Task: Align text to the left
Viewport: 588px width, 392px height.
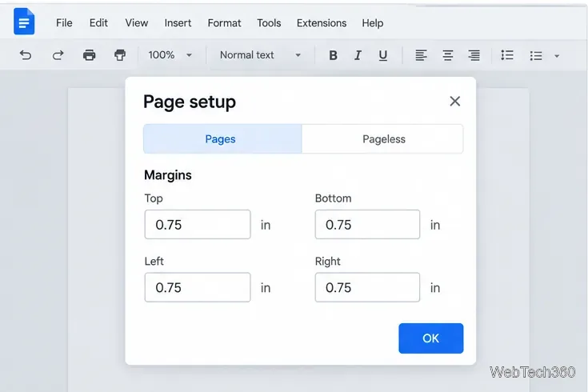Action: click(421, 55)
